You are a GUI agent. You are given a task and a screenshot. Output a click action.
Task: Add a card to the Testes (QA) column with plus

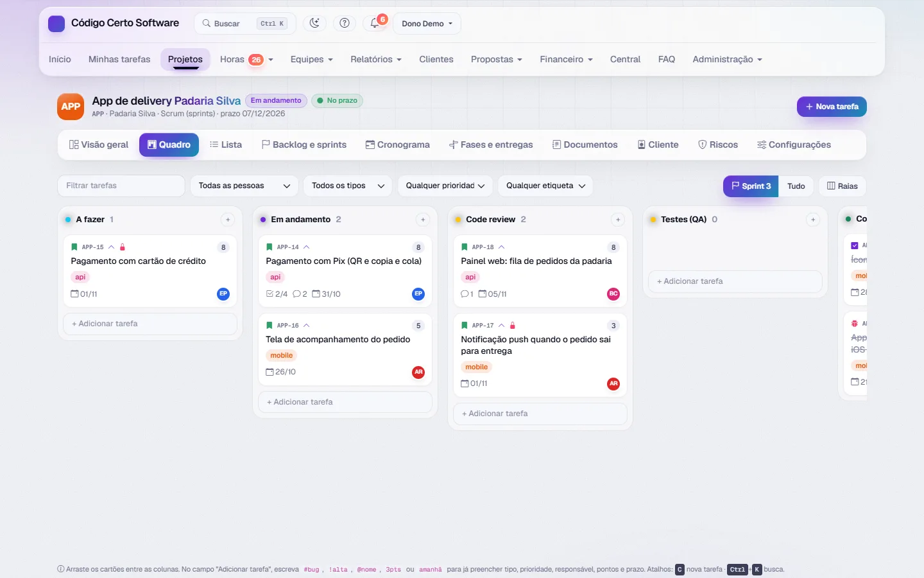(813, 220)
